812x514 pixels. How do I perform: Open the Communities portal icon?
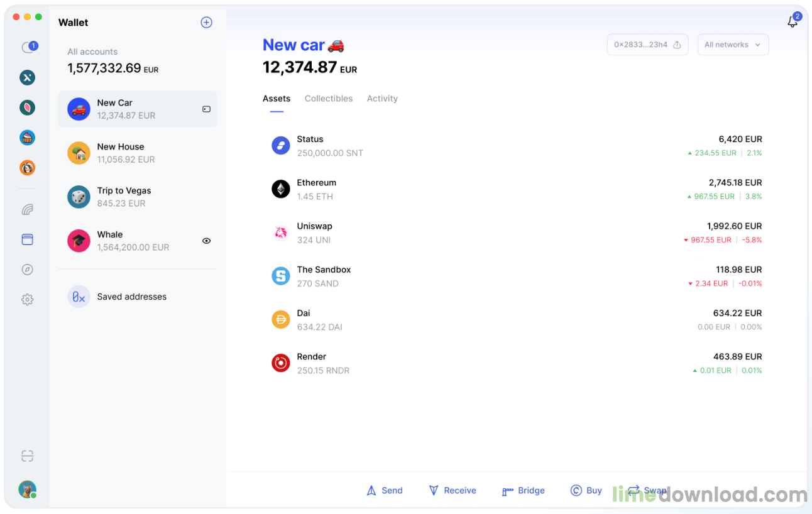[27, 209]
